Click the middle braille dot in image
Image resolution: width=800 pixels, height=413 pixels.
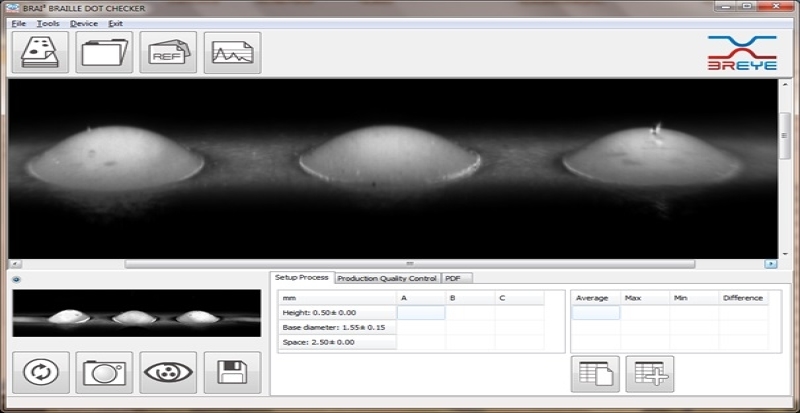[390, 154]
